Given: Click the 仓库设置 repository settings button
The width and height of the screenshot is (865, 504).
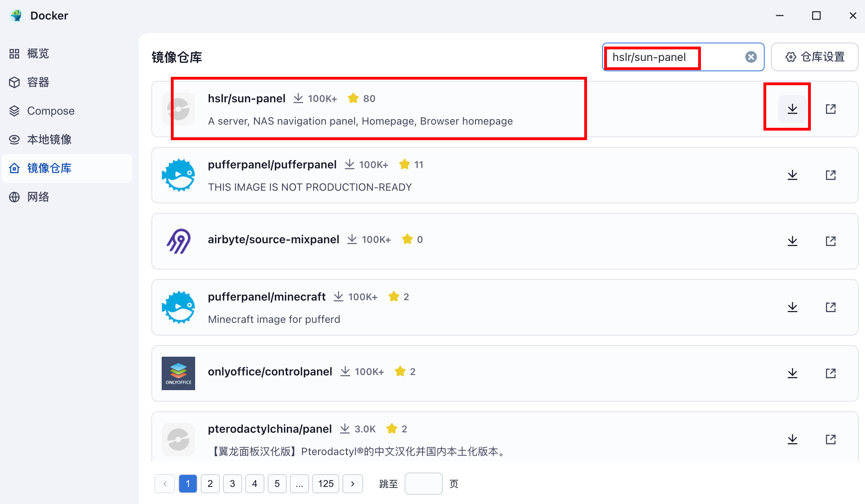Looking at the screenshot, I should 814,57.
